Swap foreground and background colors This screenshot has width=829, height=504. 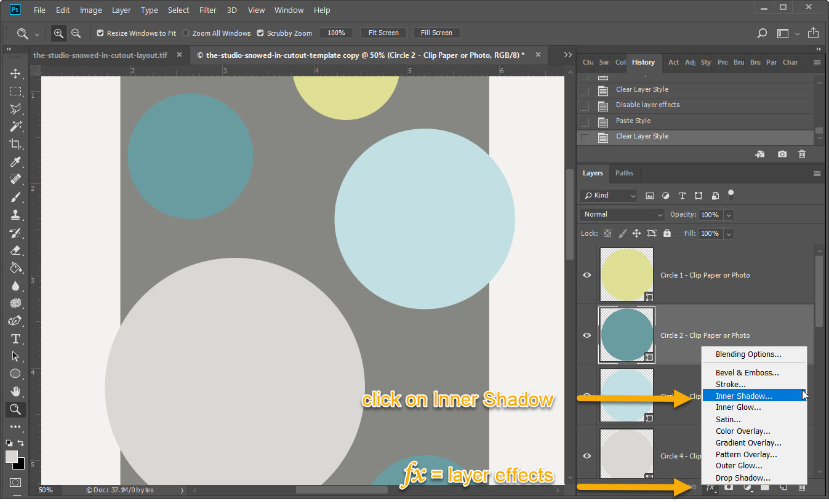click(x=20, y=443)
